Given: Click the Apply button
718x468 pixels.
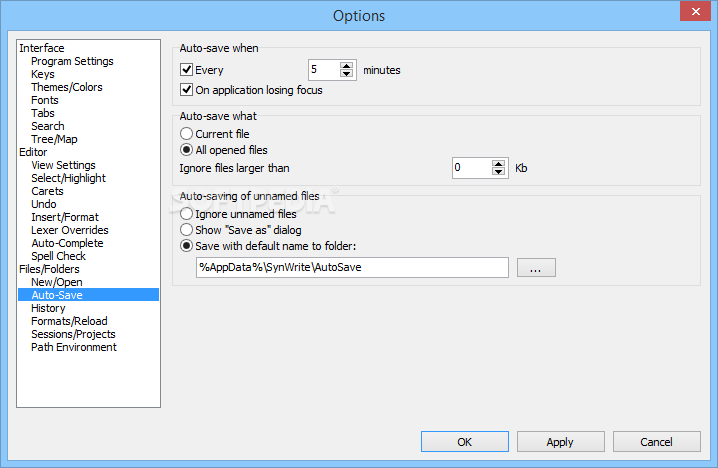Looking at the screenshot, I should click(560, 442).
